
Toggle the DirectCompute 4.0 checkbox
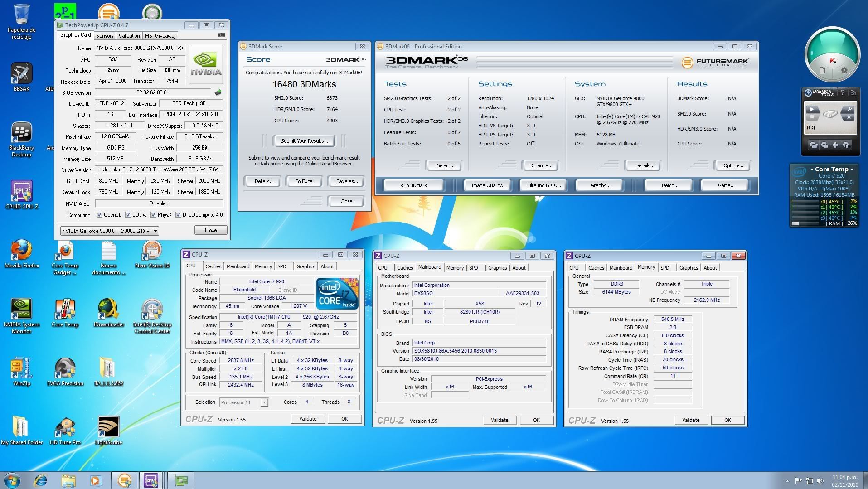pos(178,215)
